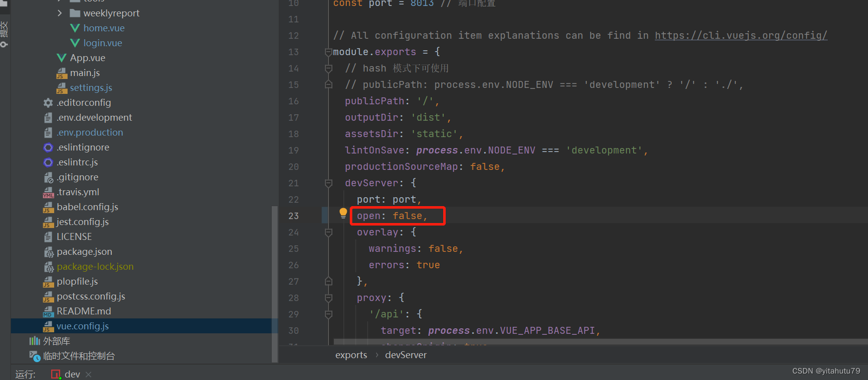Open package-lock.json file
868x380 pixels.
95,266
